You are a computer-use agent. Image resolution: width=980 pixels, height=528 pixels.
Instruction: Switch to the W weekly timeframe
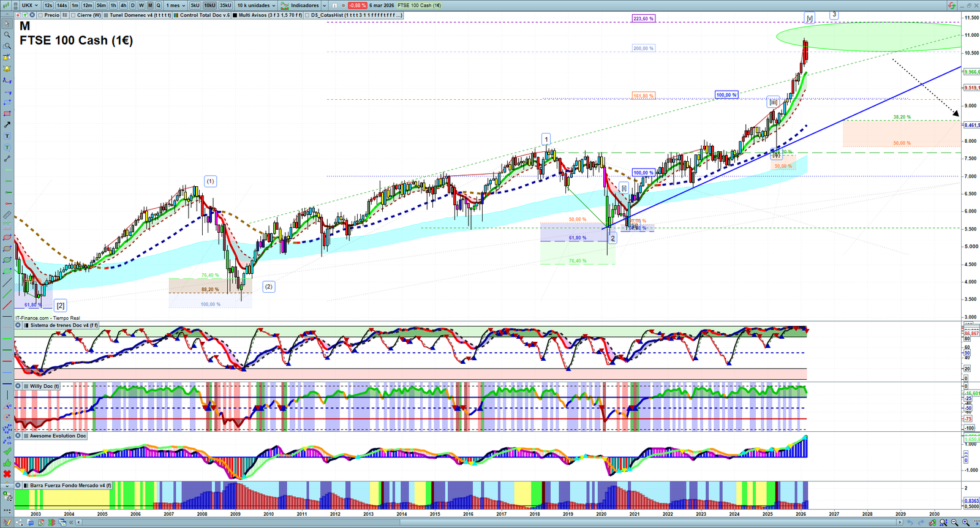(141, 6)
